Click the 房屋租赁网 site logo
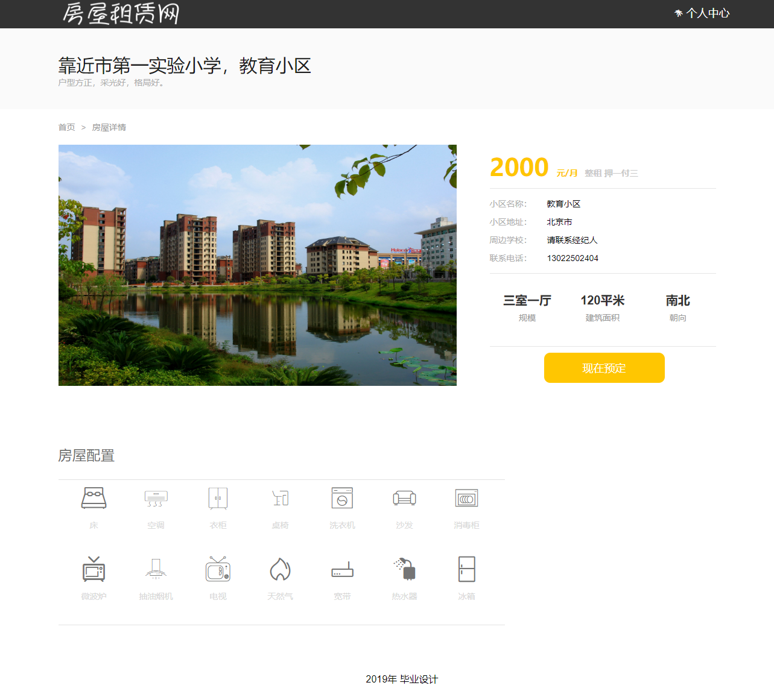 coord(119,14)
